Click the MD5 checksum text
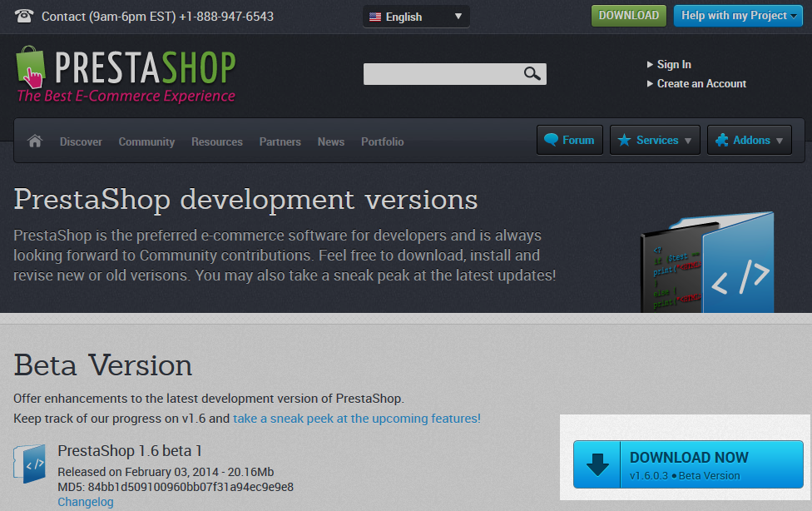 176,487
